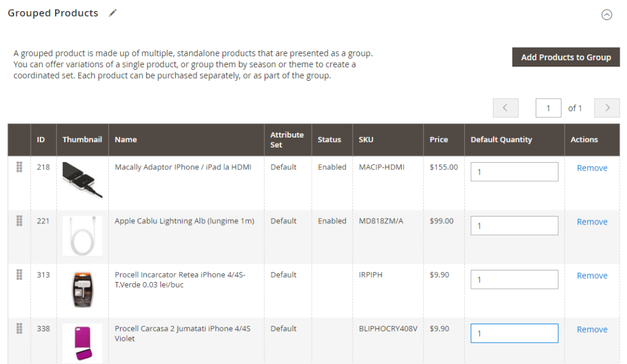Go to next page of grouped products

pyautogui.click(x=607, y=108)
